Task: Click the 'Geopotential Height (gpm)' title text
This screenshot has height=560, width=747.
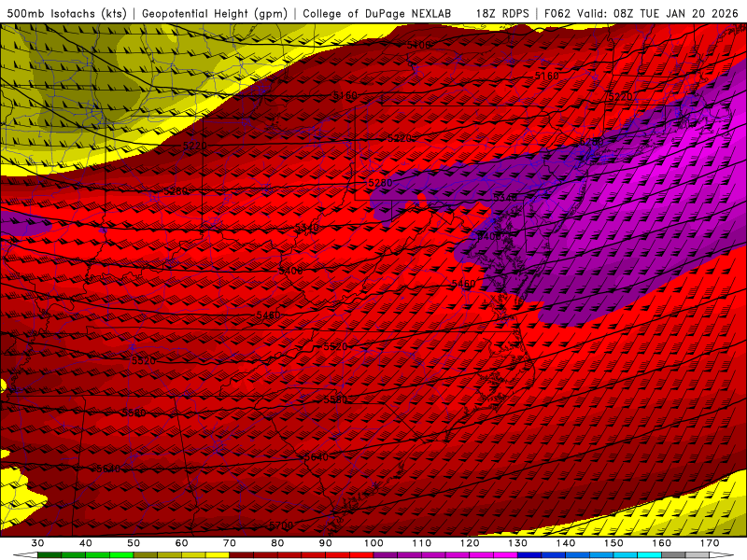Action: (215, 13)
